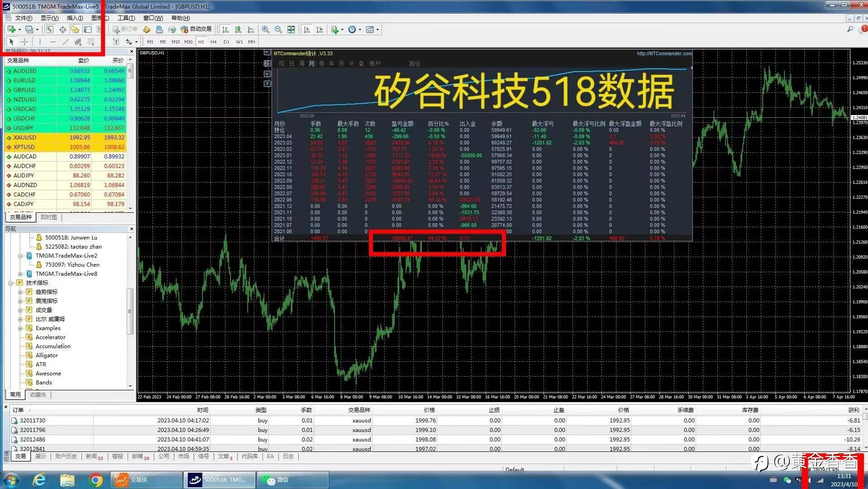The image size is (868, 489).
Task: Select the H1 timeframe button
Action: click(201, 42)
